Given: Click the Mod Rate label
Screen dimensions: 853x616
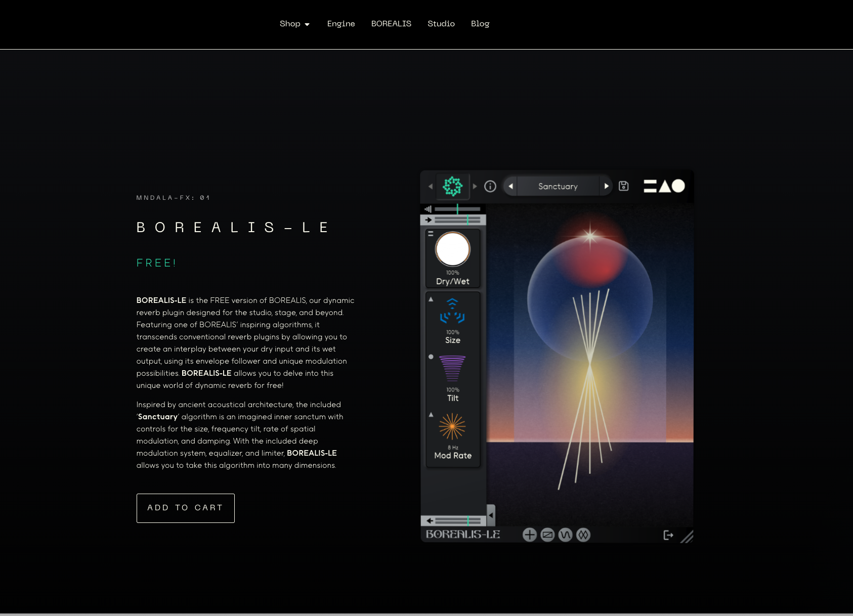Looking at the screenshot, I should coord(453,456).
